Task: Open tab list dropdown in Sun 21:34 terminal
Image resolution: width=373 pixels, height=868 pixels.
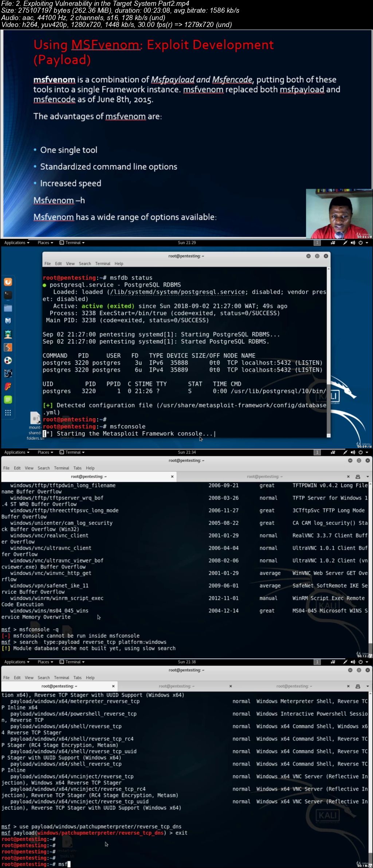Action: 368,477
